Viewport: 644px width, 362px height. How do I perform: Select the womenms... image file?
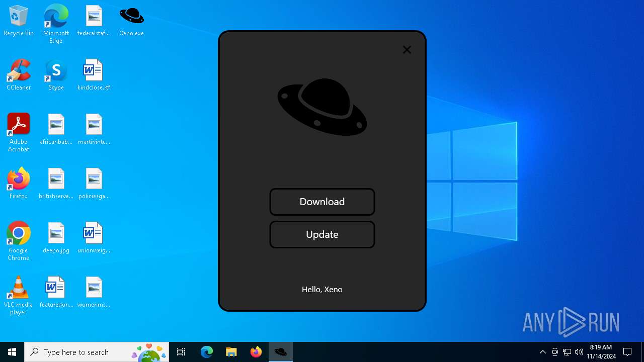coord(94,293)
